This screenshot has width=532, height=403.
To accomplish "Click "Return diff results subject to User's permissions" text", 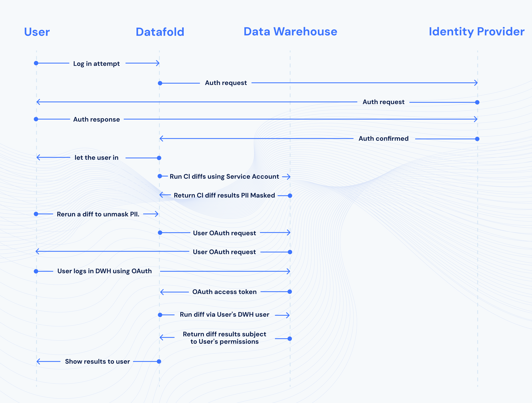I will 224,338.
